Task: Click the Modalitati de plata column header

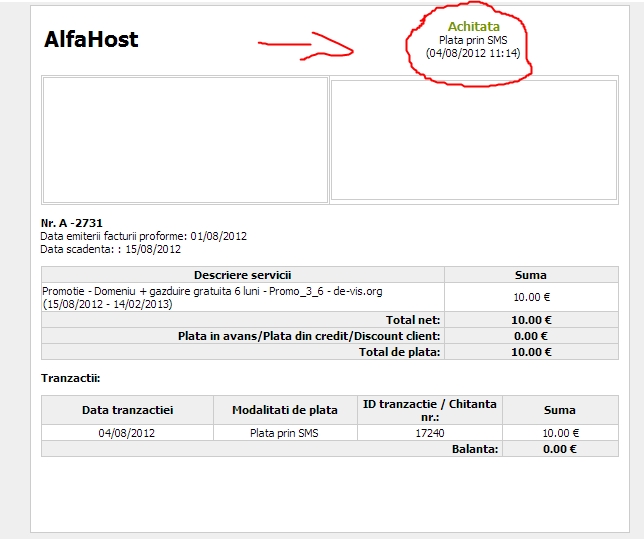Action: coord(285,410)
